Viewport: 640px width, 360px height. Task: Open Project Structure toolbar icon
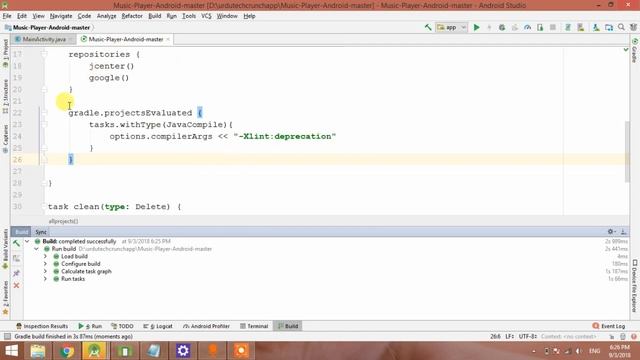pos(609,27)
